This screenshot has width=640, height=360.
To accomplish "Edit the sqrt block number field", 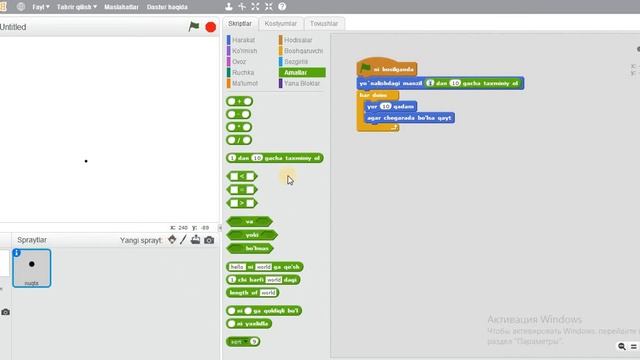I will click(254, 342).
